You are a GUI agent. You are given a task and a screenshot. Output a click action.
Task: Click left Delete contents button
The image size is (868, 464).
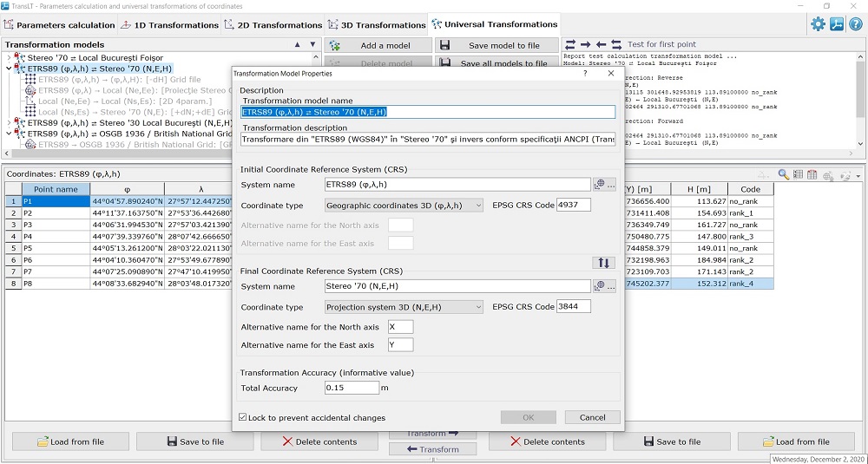[319, 441]
